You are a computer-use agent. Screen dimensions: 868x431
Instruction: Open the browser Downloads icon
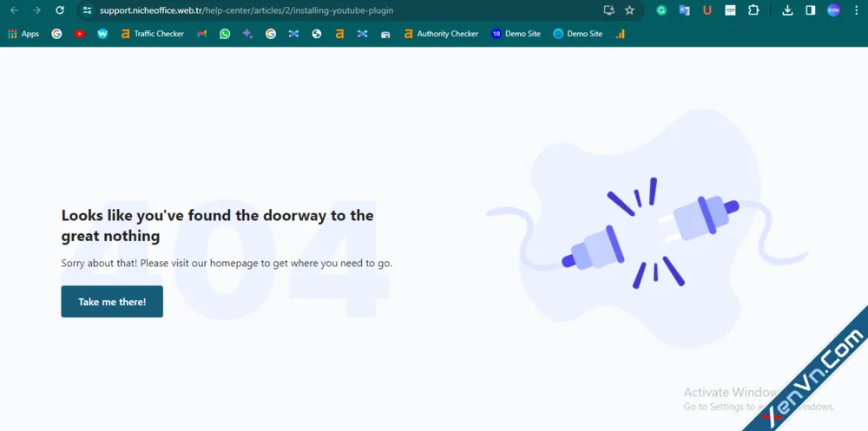787,10
